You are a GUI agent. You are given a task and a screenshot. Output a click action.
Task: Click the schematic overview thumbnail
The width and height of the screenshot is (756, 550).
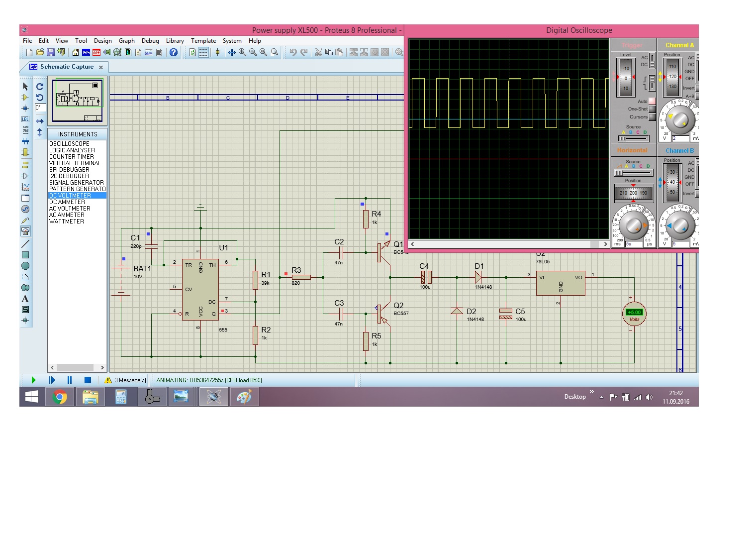[x=78, y=100]
